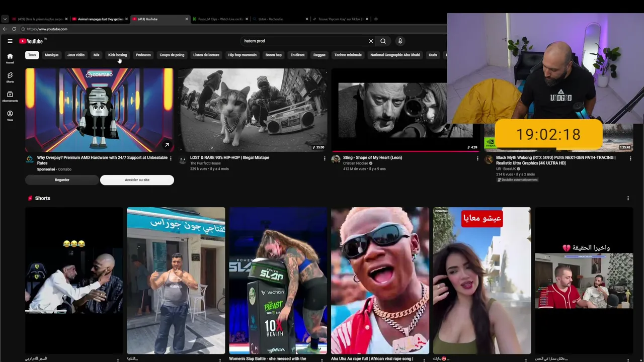Viewport: 644px width, 362px height.
Task: Open the cat with boombox video thumbnail
Action: click(x=253, y=110)
